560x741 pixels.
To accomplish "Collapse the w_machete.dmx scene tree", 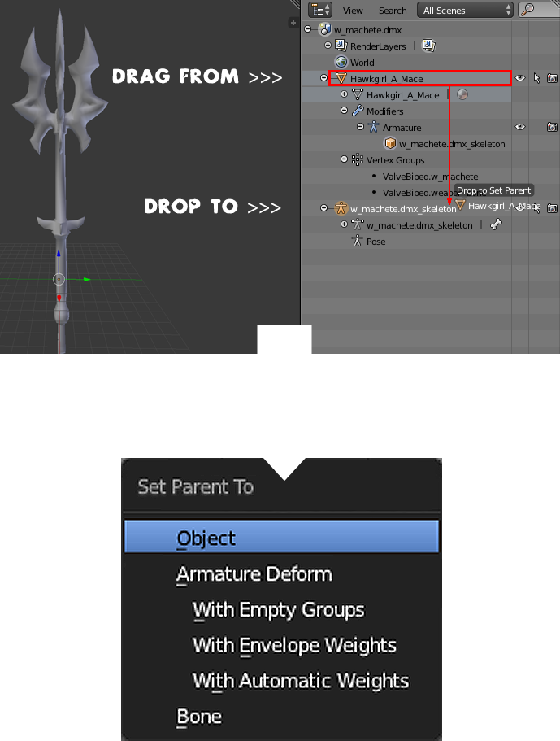I will pyautogui.click(x=308, y=29).
